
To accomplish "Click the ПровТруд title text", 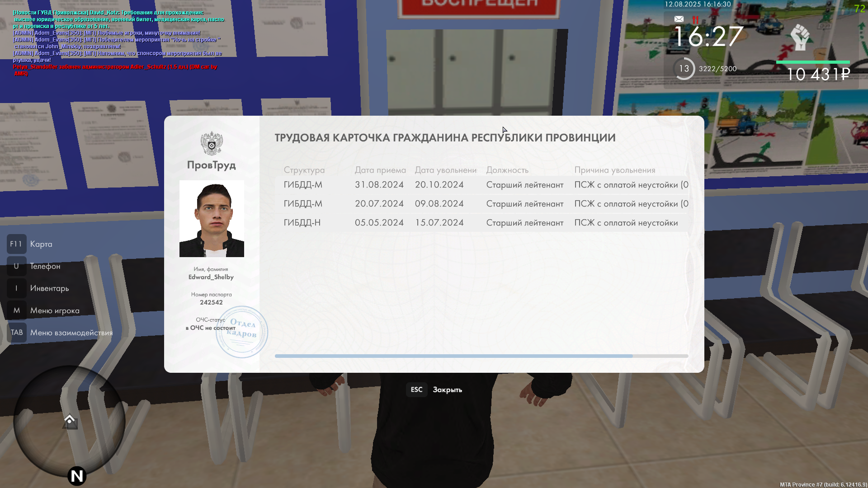I will (212, 165).
